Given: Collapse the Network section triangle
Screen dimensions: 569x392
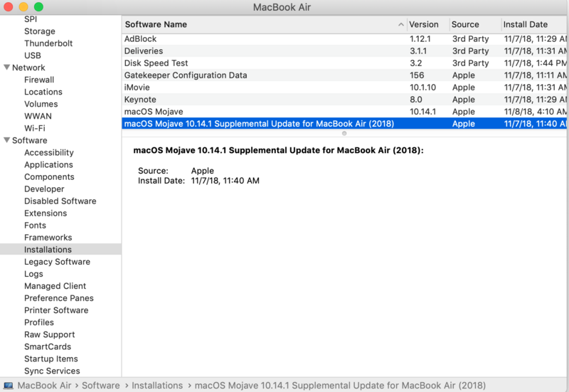Looking at the screenshot, I should [6, 68].
